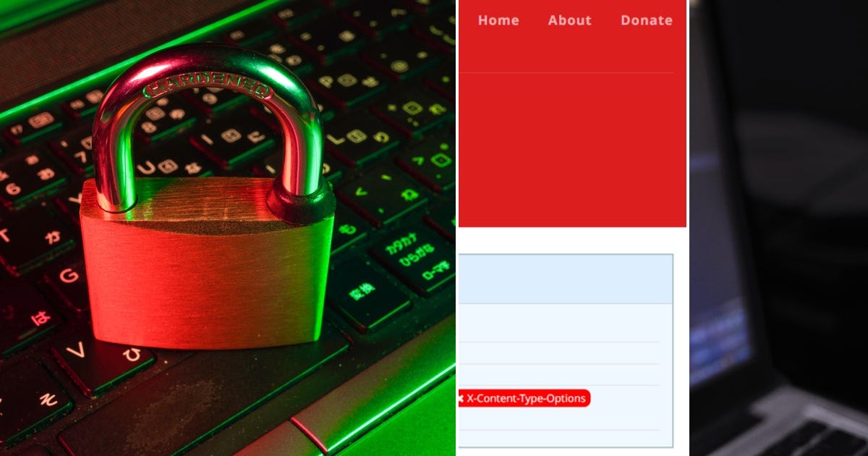Go to the About page
Screen dimensions: 868x456
coord(569,20)
